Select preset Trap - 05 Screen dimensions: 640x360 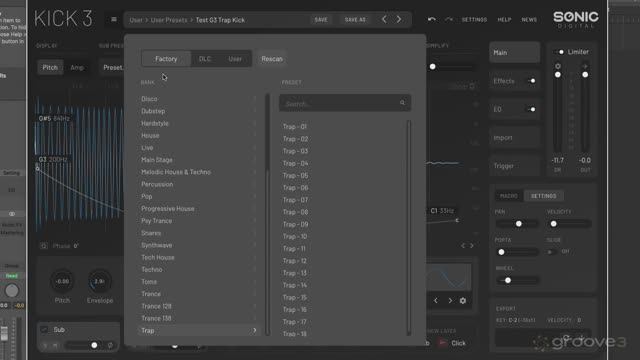296,176
